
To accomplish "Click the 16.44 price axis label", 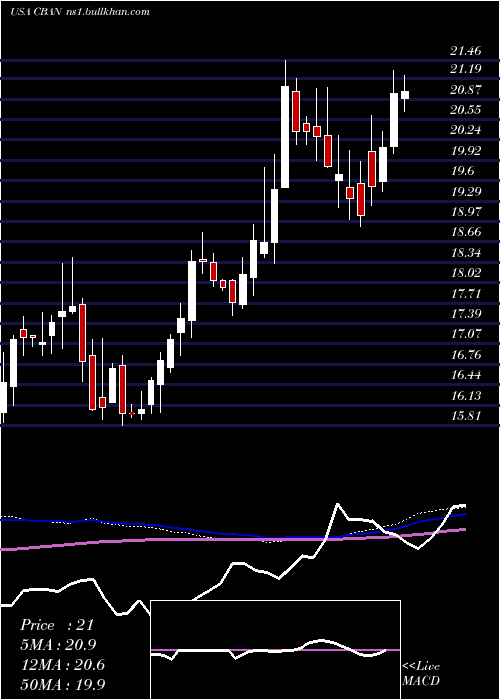I will coord(466,375).
